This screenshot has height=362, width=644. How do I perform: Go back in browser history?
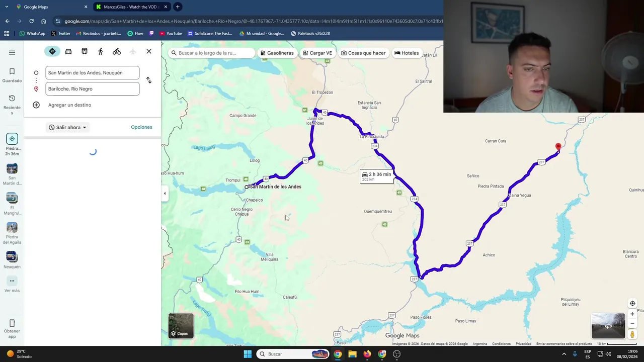[7, 21]
